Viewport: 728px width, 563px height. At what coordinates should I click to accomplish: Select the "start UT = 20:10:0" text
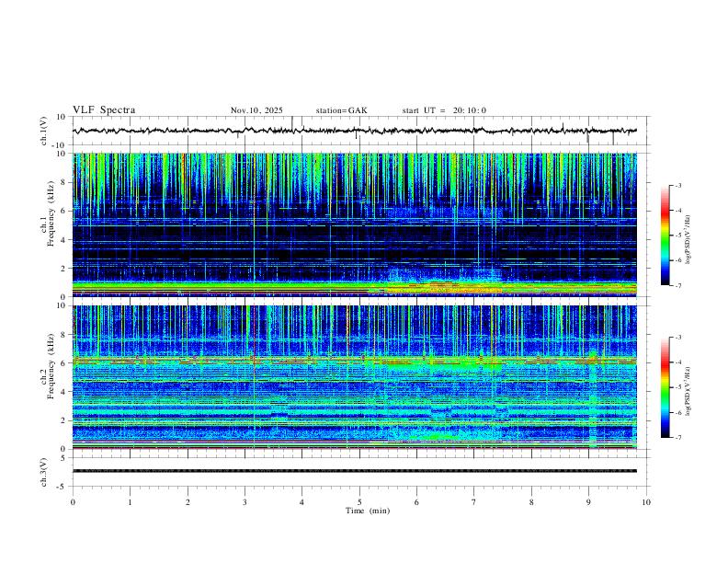pos(444,110)
